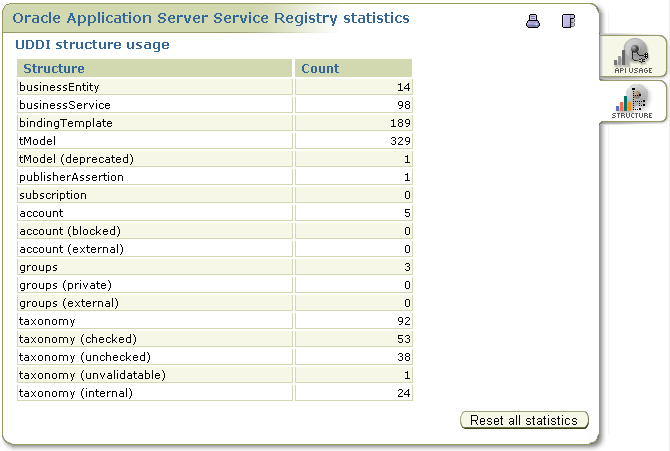Click Reset all statistics button
This screenshot has width=670, height=451.
click(524, 420)
